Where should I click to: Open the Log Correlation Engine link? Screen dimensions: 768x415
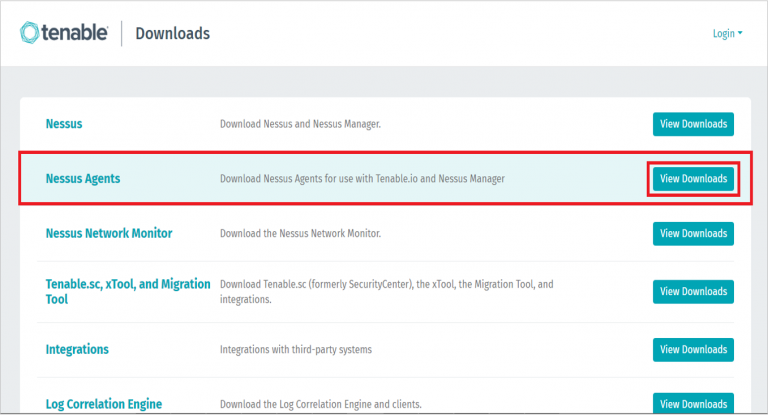click(104, 404)
